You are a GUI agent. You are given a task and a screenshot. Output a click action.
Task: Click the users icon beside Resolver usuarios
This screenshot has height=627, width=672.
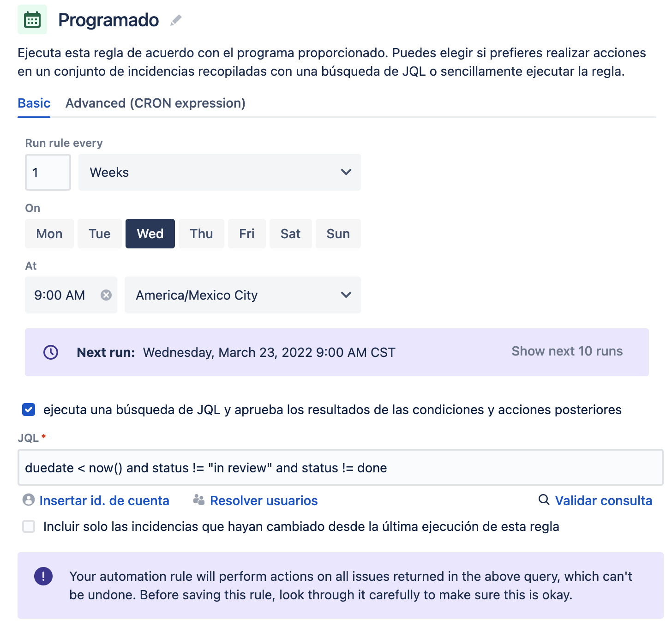click(199, 500)
